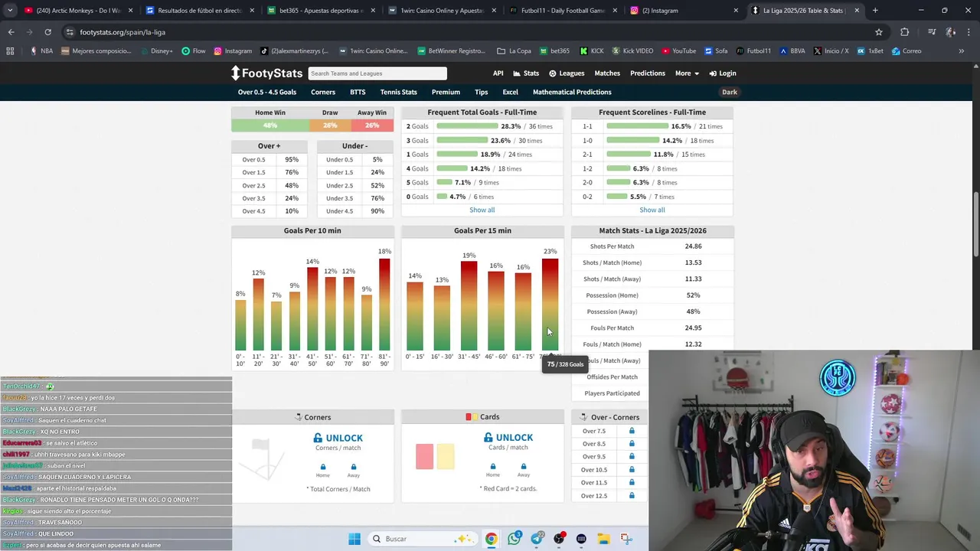Open File Explorer from the taskbar
Viewport: 980px width, 551px height.
[x=603, y=539]
